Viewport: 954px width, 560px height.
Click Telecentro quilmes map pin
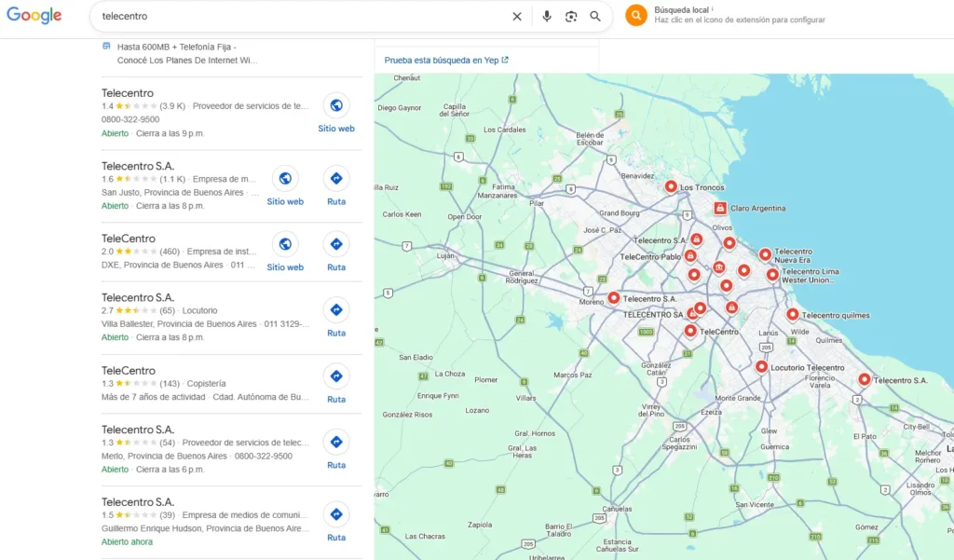tap(793, 314)
